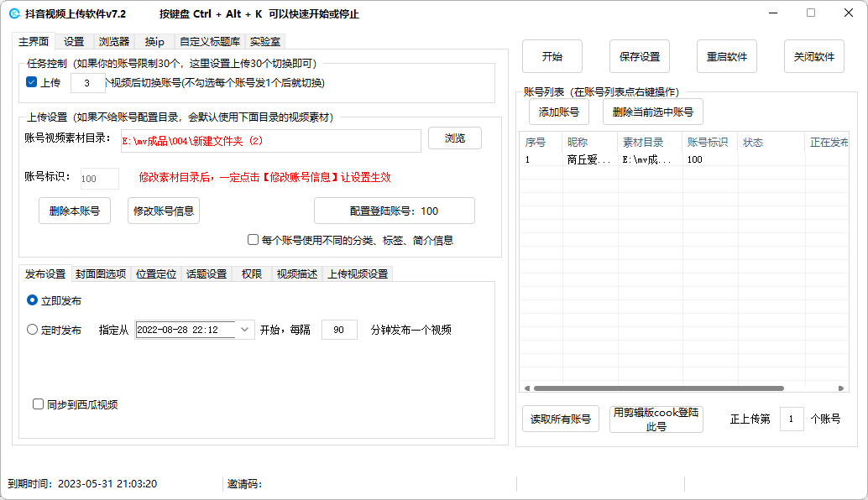Open the 封面图选项 sub-tab
The width and height of the screenshot is (868, 500).
tap(101, 273)
